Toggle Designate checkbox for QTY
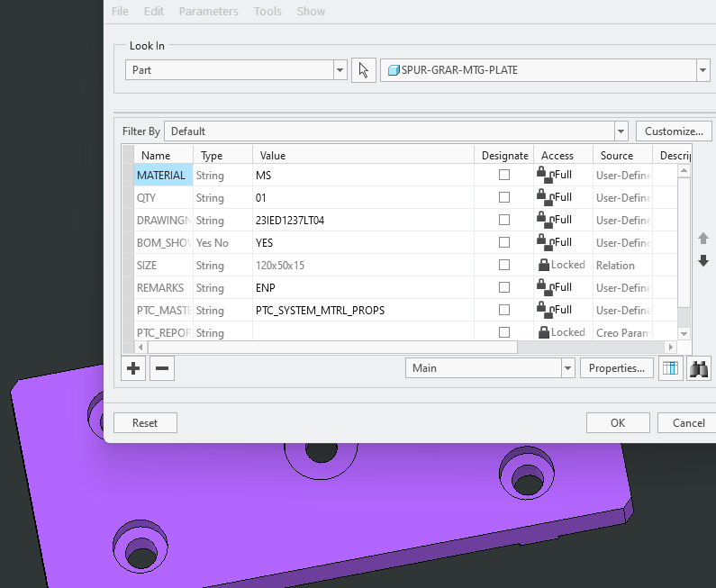The height and width of the screenshot is (588, 716). 504,197
